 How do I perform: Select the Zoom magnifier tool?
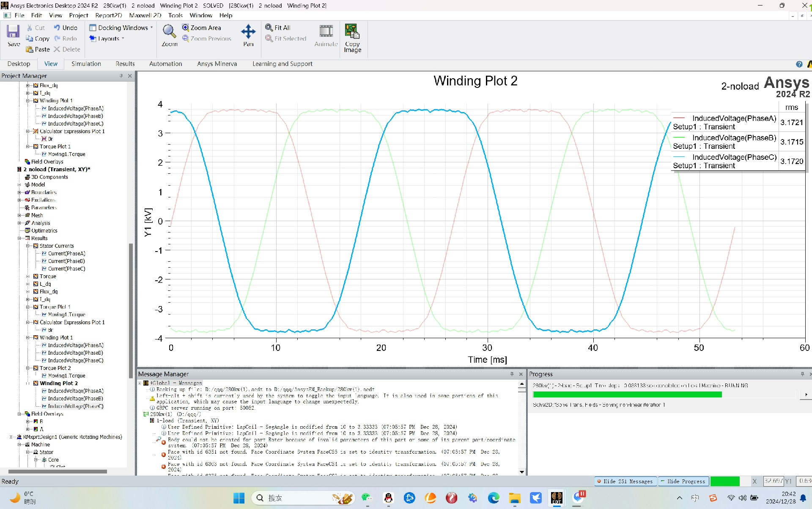169,32
